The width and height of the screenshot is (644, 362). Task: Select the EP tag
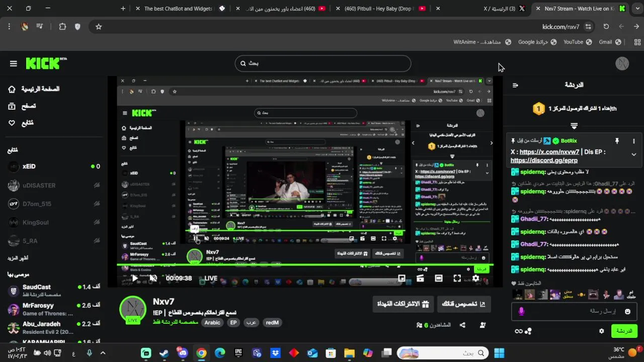(233, 323)
